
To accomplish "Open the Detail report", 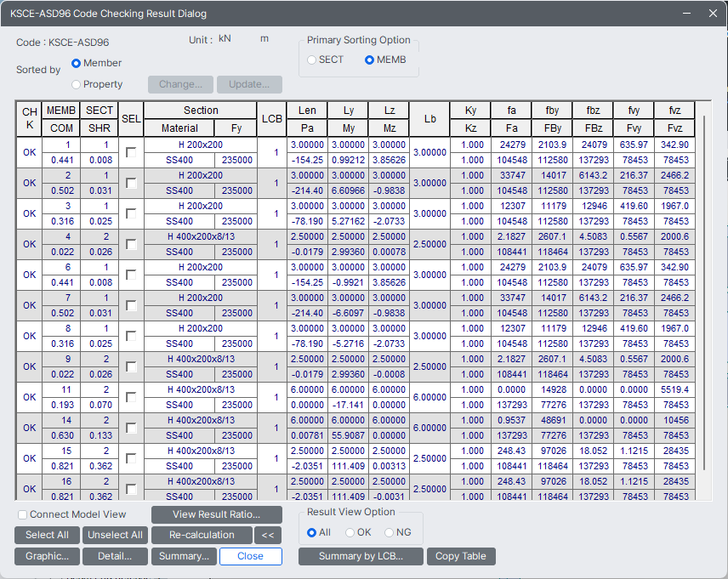I will [115, 556].
